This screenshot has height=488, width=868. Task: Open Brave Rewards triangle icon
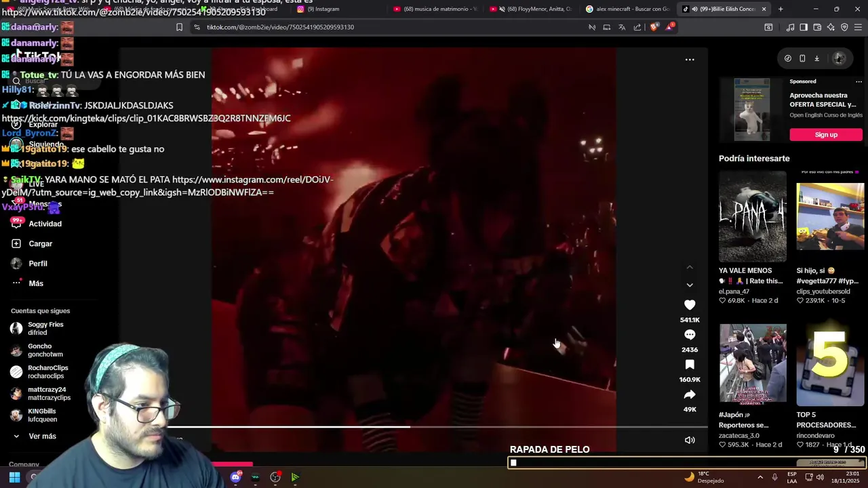click(670, 27)
